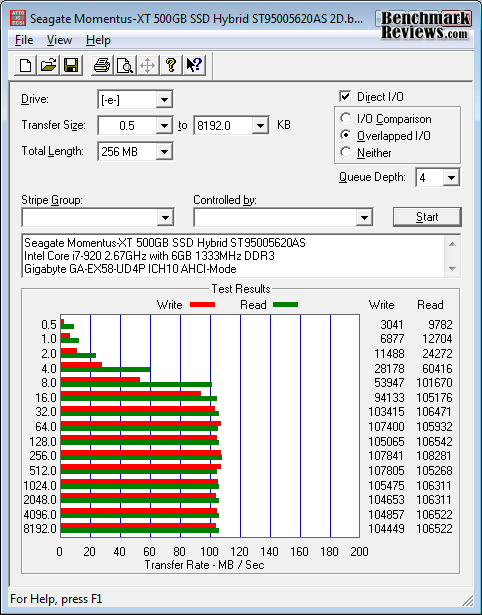Open the View menu
482x615 pixels.
pos(59,40)
